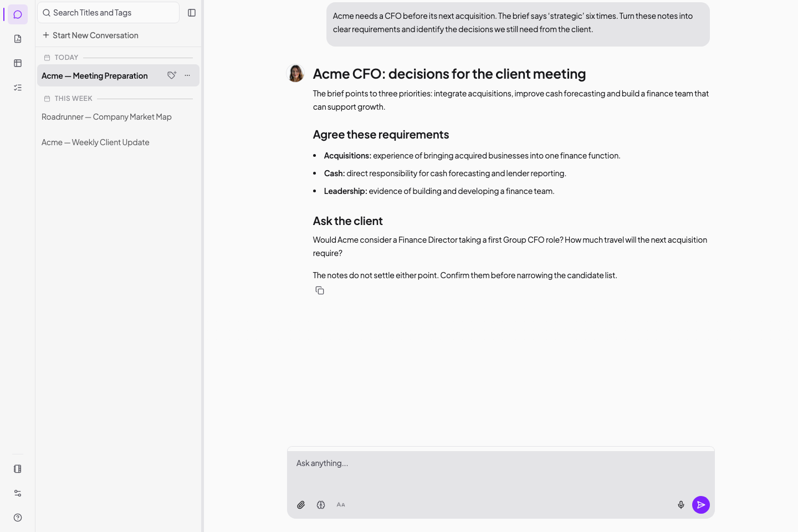This screenshot has width=798, height=532.
Task: Open the help question mark icon
Action: [18, 518]
